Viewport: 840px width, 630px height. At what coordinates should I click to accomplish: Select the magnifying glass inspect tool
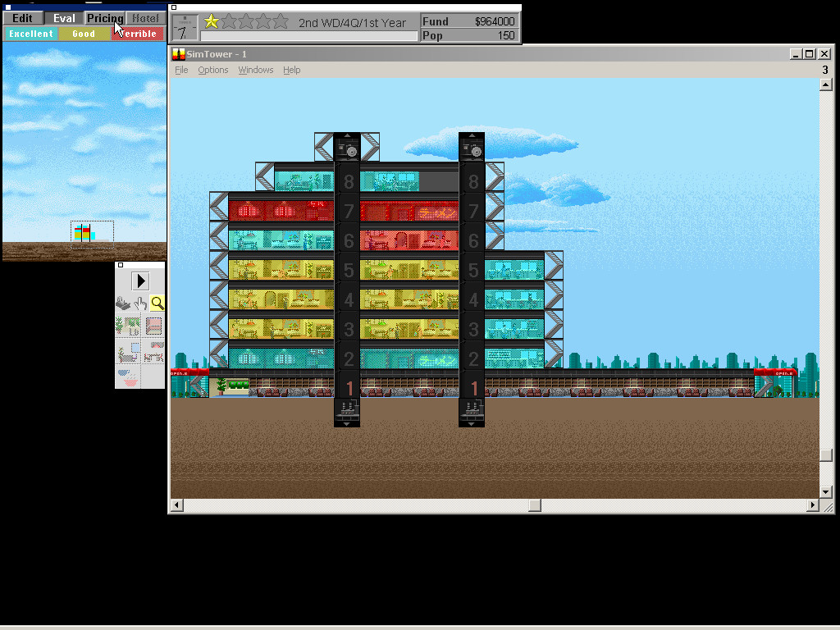coord(157,304)
